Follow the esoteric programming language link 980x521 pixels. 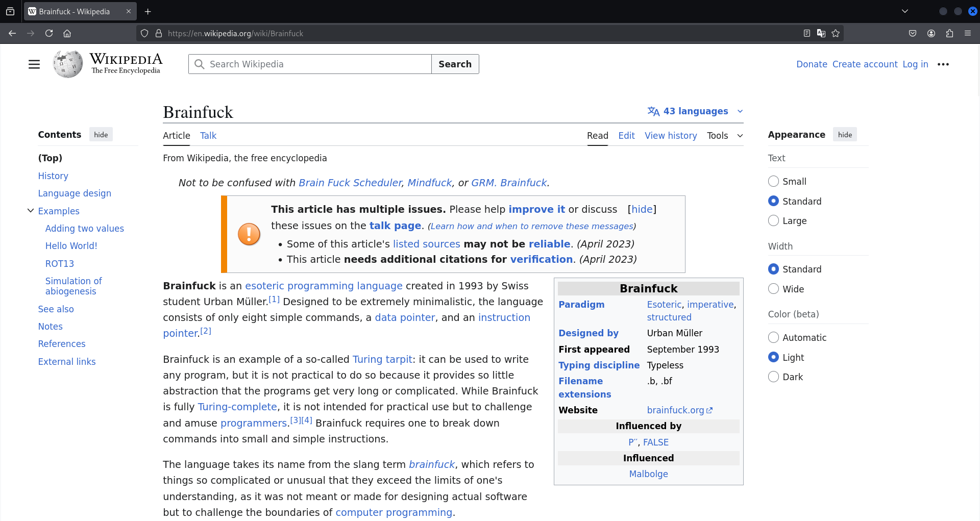pos(324,286)
